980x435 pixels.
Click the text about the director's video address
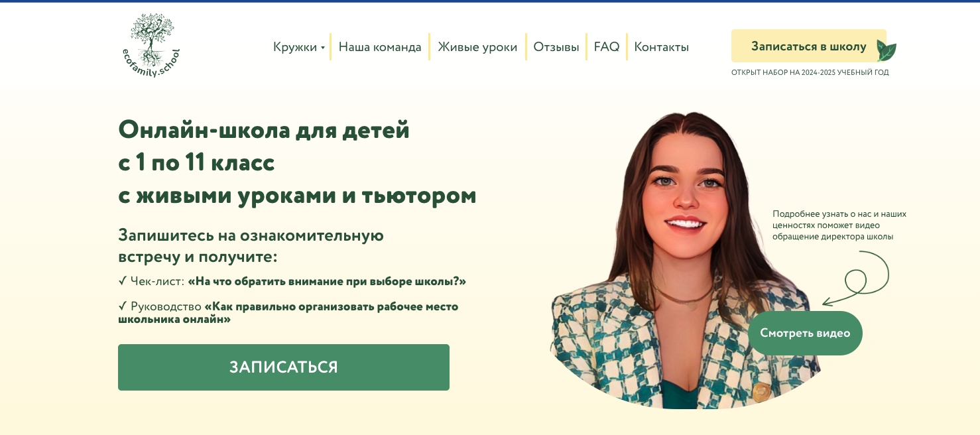click(x=839, y=225)
